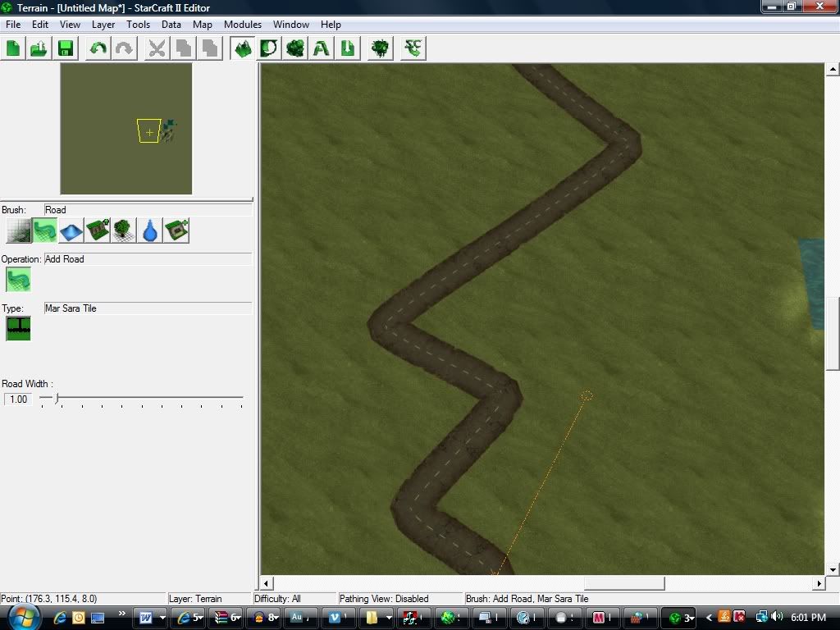The image size is (840, 630).
Task: Click the Type field showing Mar Sara Tile
Action: [148, 308]
